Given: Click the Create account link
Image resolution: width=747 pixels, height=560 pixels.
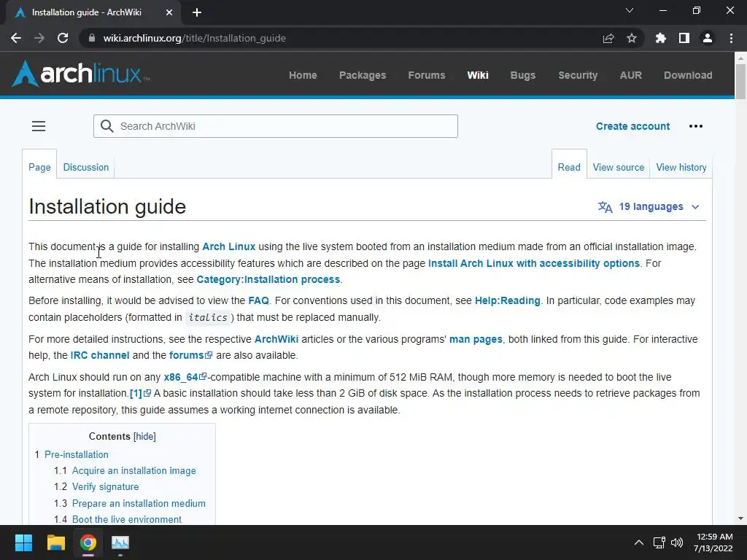Looking at the screenshot, I should tap(632, 126).
